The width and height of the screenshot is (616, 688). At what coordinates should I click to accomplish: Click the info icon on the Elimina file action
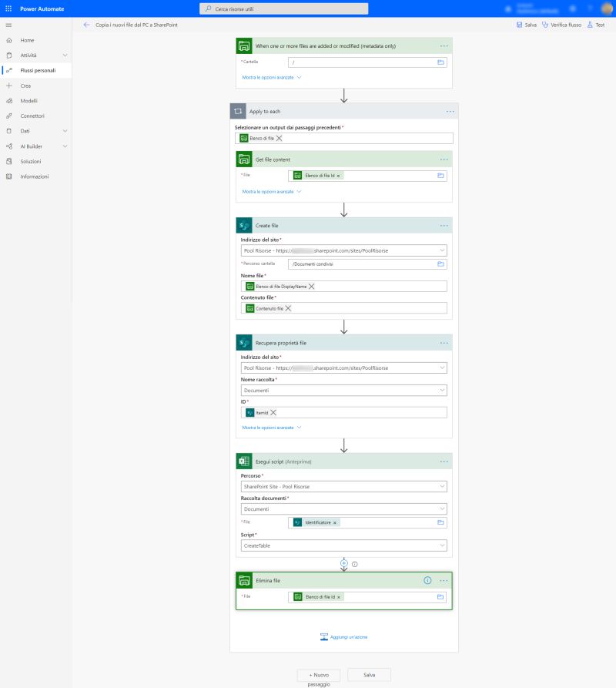[427, 580]
